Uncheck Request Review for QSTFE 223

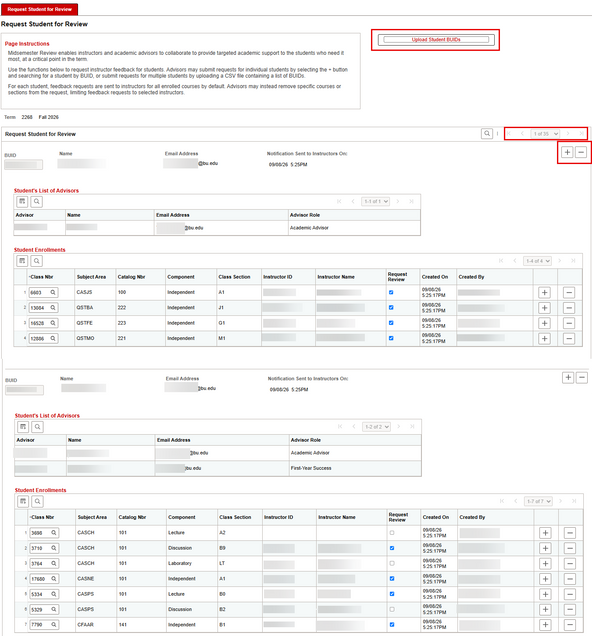pyautogui.click(x=391, y=323)
